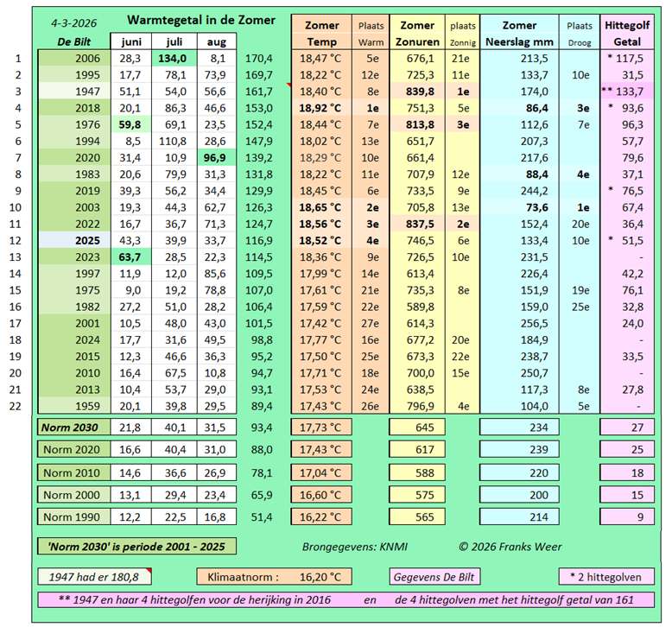This screenshot has width=672, height=627.
Task: Click the '1947 had er 180,8' note cell
Action: 95,577
